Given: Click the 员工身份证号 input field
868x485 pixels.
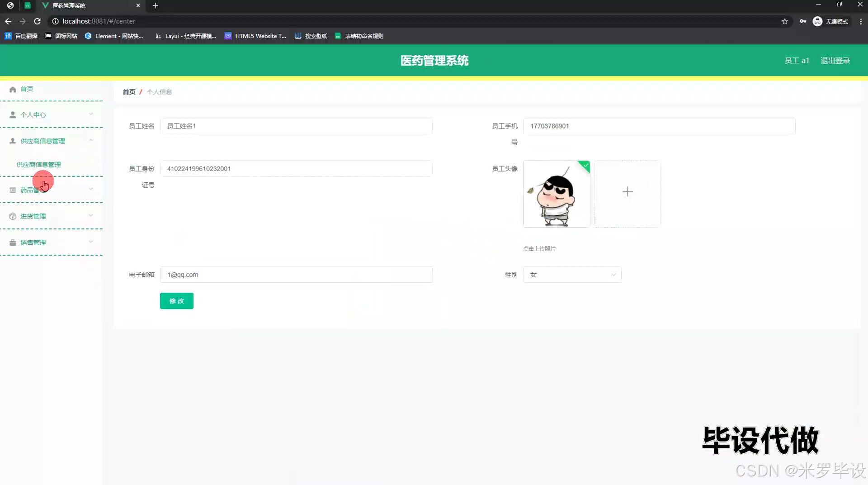Looking at the screenshot, I should [x=296, y=169].
